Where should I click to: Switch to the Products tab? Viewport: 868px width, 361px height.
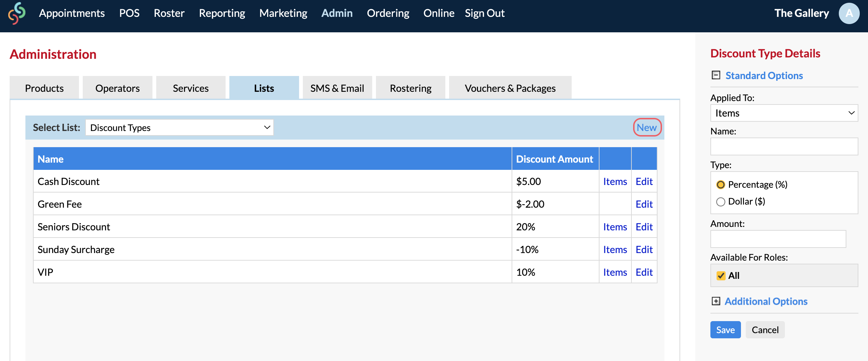(x=44, y=88)
